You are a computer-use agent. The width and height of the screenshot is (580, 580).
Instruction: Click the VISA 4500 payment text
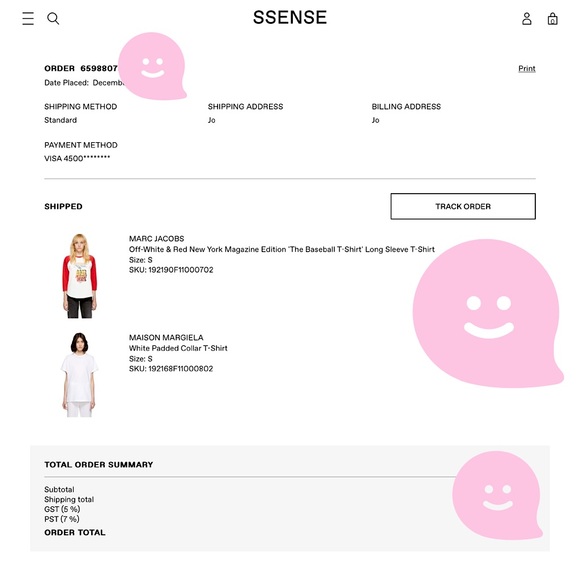[x=77, y=158]
